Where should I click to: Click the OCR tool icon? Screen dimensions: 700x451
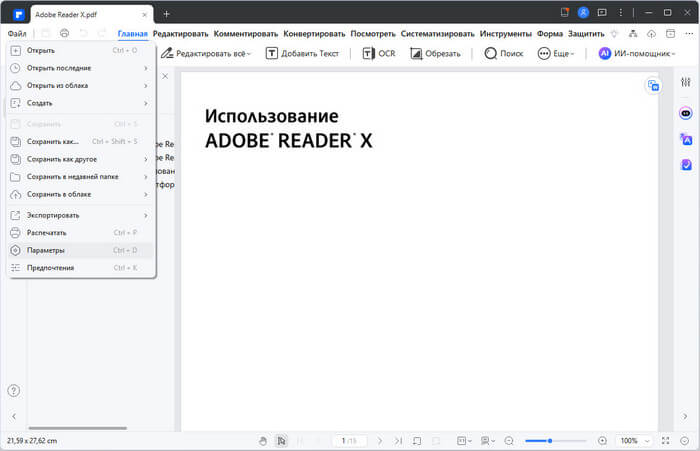pos(368,54)
